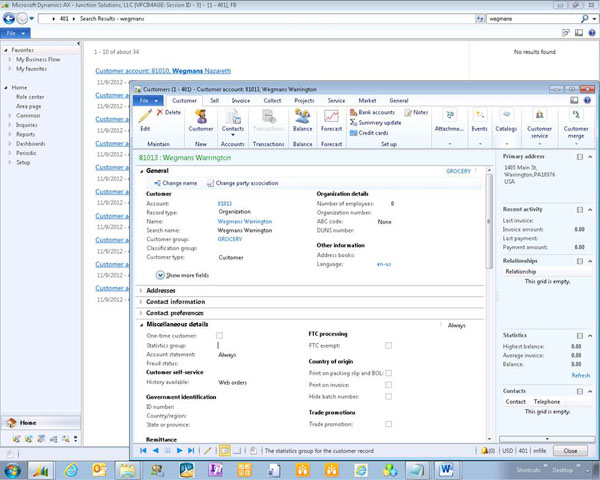Toggle FTC exempt checkbox
This screenshot has height=480, width=600.
(388, 346)
